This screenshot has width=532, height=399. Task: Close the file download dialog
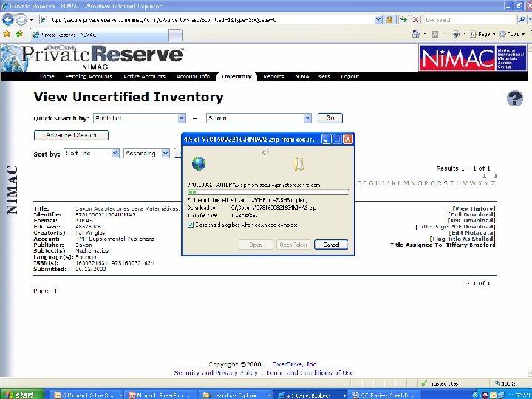(x=348, y=139)
